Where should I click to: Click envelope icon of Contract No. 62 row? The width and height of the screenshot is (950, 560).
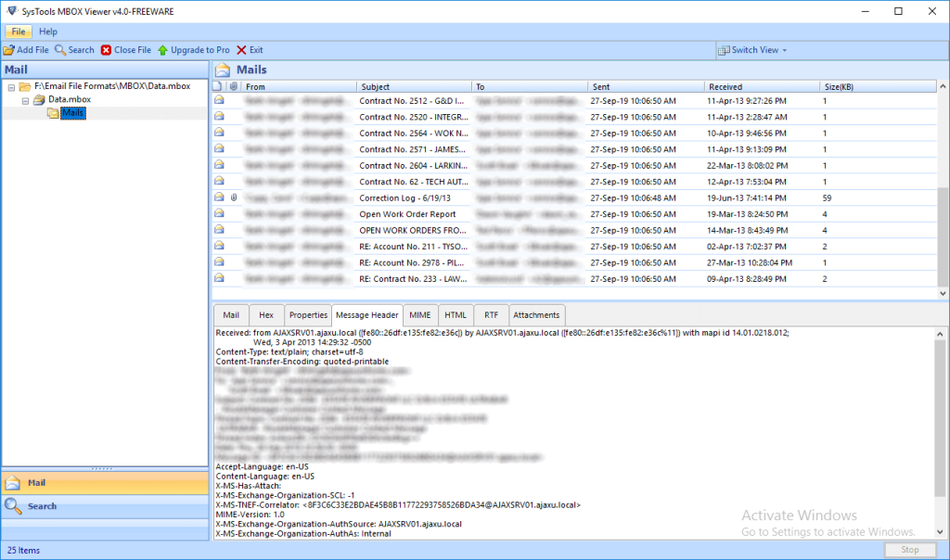pyautogui.click(x=219, y=181)
